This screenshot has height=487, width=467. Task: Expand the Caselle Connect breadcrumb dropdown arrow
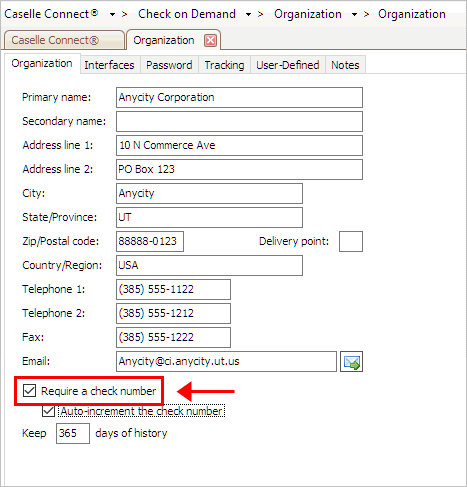[x=112, y=14]
